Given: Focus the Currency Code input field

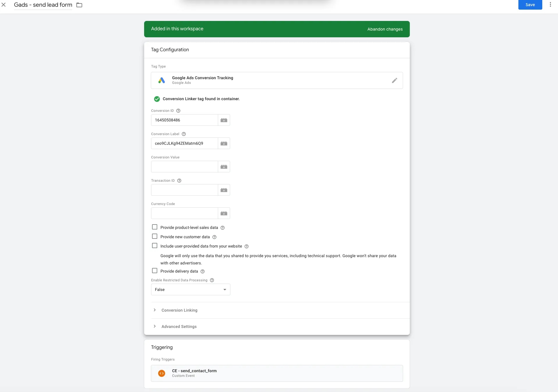Looking at the screenshot, I should (185, 213).
